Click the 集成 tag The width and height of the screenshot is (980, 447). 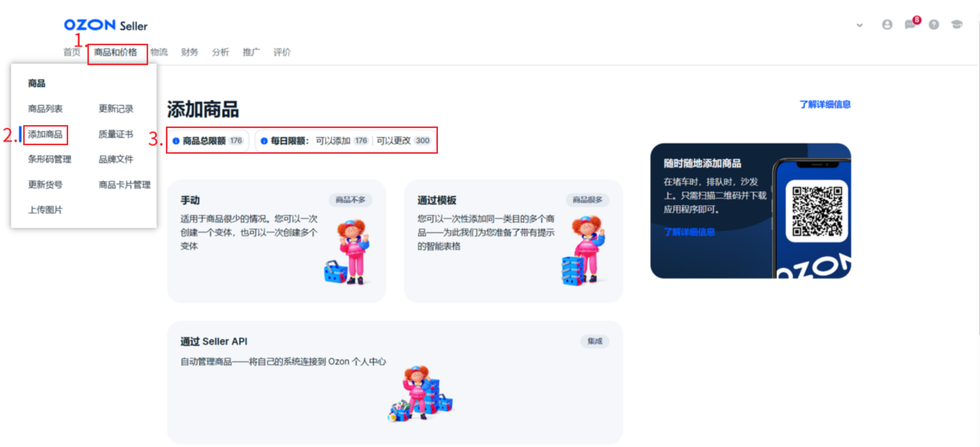coord(595,341)
